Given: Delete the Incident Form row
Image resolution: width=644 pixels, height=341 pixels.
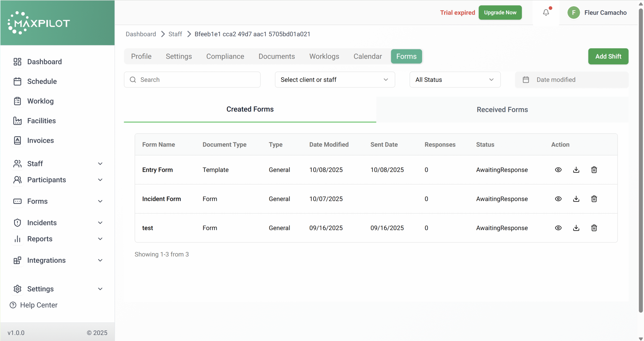Looking at the screenshot, I should tap(594, 199).
